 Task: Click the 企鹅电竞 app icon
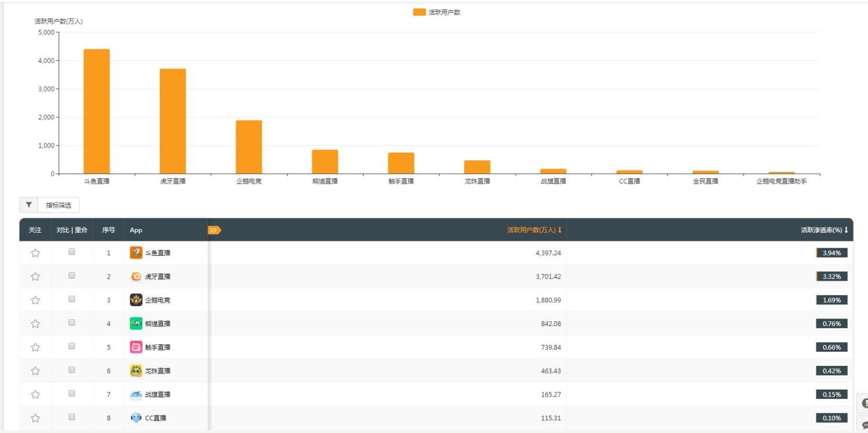tap(136, 300)
